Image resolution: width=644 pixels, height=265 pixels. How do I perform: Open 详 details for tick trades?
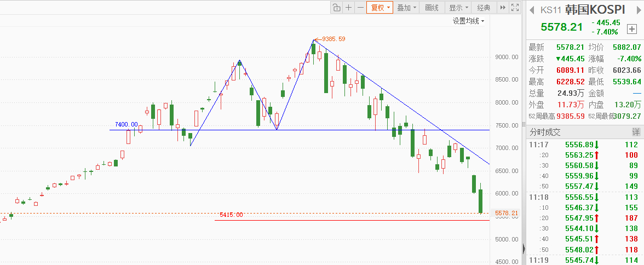[636, 132]
